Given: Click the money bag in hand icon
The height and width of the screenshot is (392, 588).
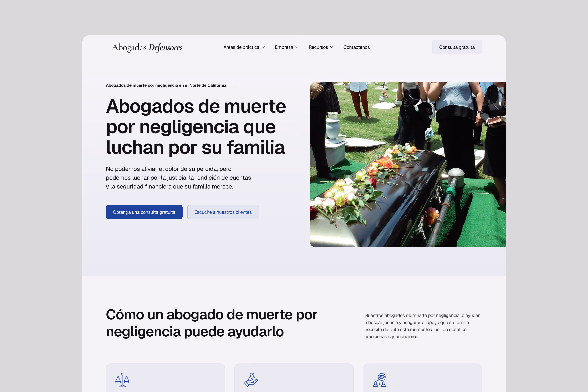Looking at the screenshot, I should 251,380.
